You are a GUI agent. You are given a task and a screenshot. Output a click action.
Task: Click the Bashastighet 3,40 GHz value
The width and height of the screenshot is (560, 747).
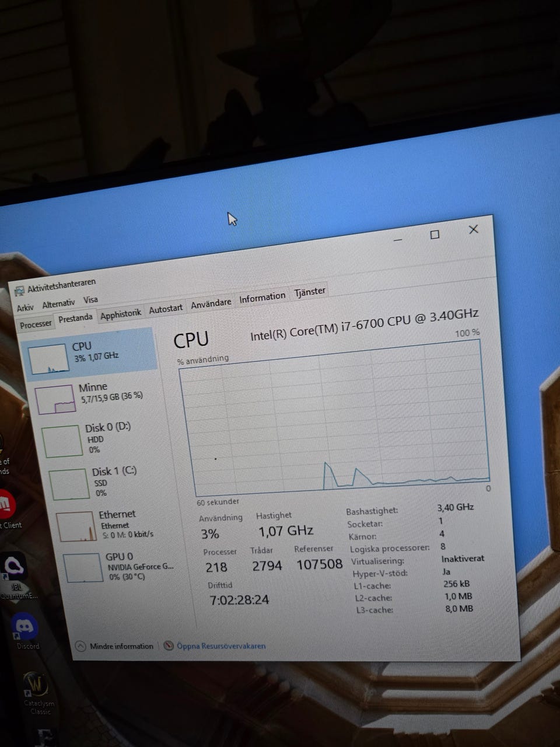coord(456,507)
